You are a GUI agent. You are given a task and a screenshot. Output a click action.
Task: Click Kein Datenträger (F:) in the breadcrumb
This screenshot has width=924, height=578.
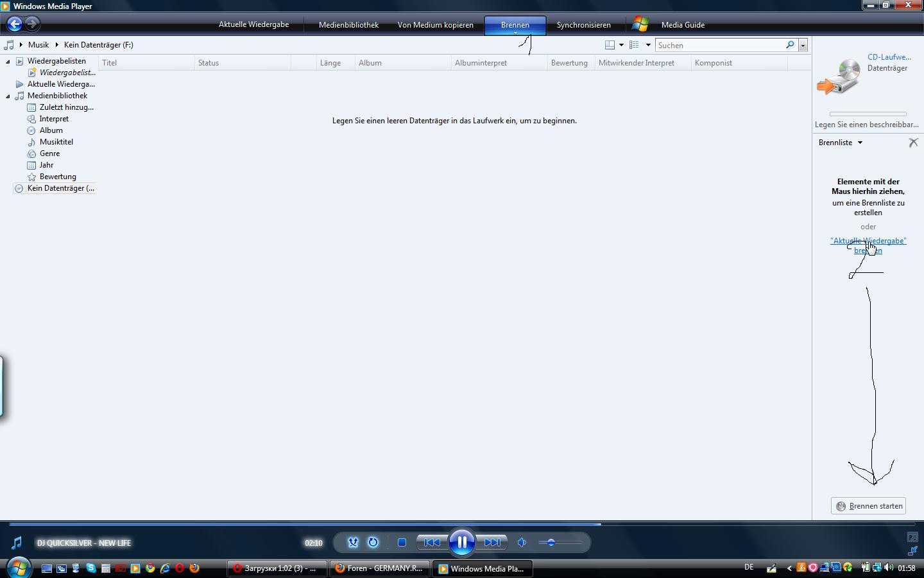tap(99, 45)
